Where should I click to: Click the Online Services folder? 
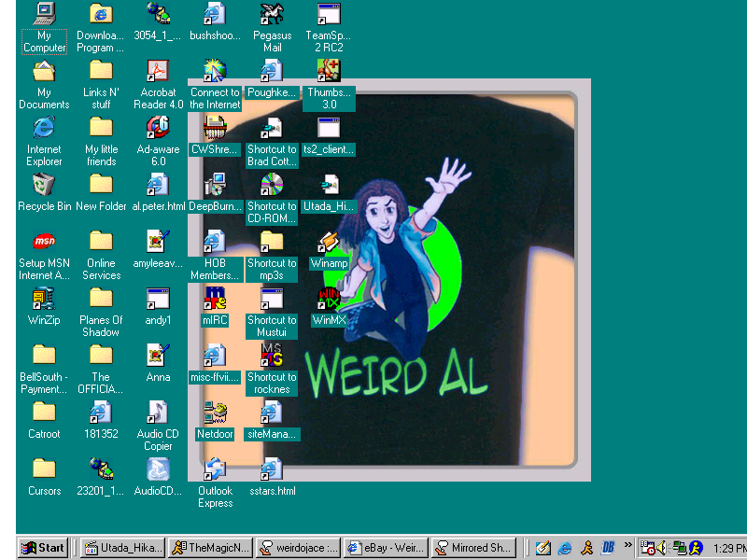pos(101,242)
